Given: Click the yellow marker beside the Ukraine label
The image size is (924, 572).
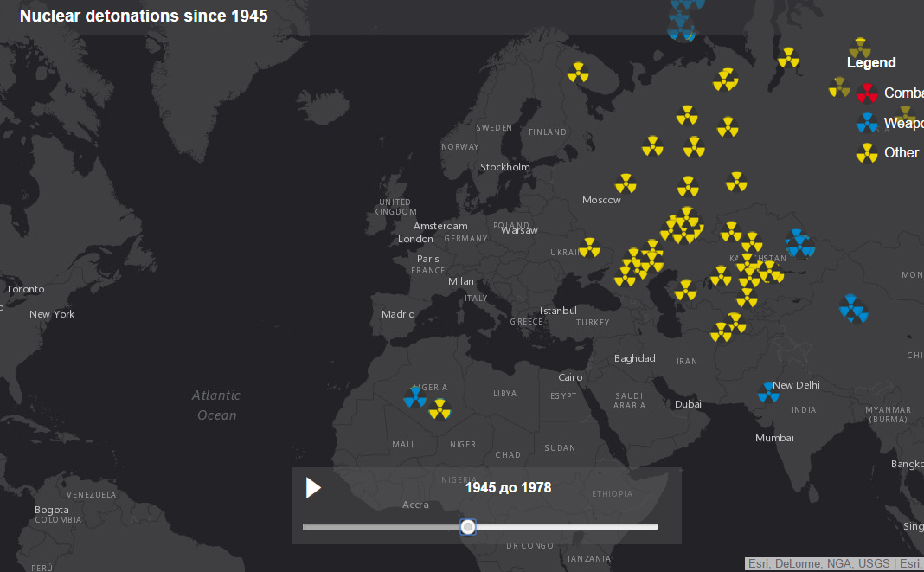Looking at the screenshot, I should point(589,247).
